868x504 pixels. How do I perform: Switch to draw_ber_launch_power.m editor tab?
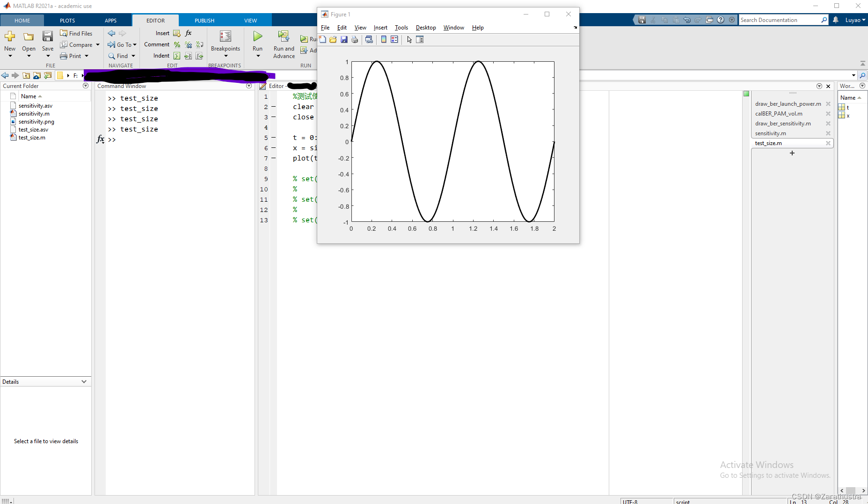788,104
